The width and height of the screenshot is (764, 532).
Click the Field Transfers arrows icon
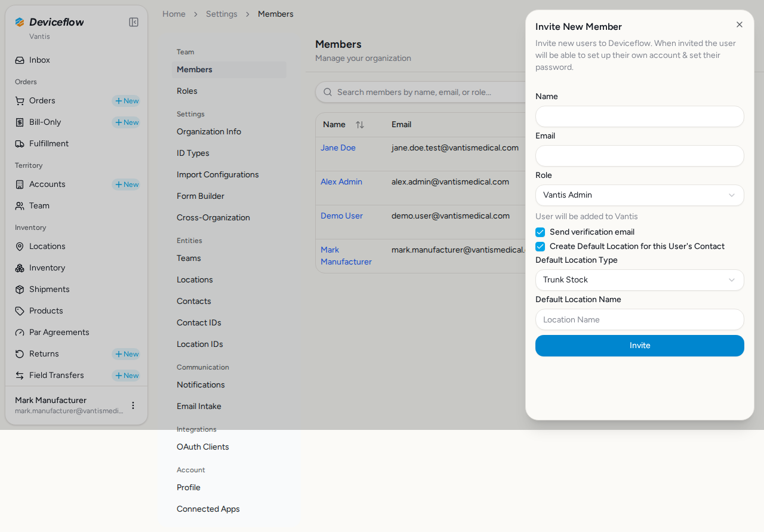point(20,376)
